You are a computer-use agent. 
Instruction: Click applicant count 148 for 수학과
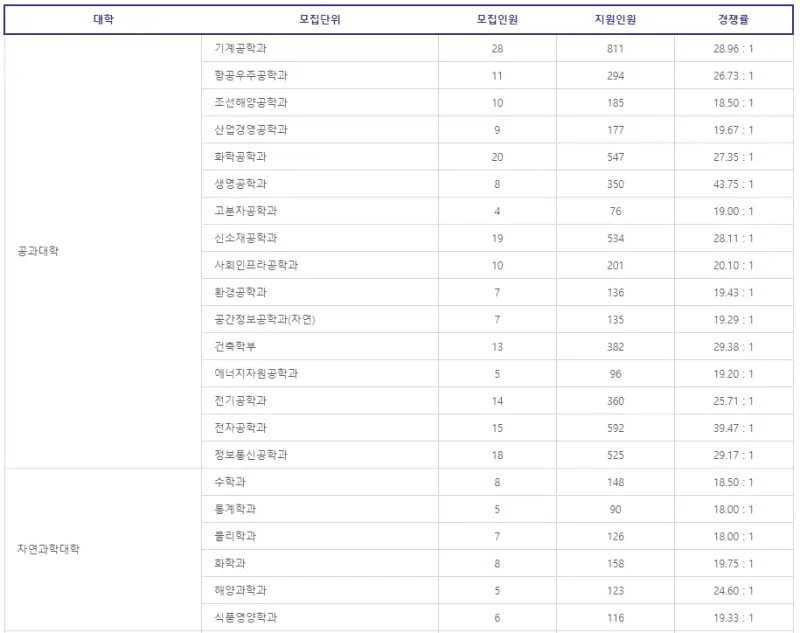[x=615, y=483]
